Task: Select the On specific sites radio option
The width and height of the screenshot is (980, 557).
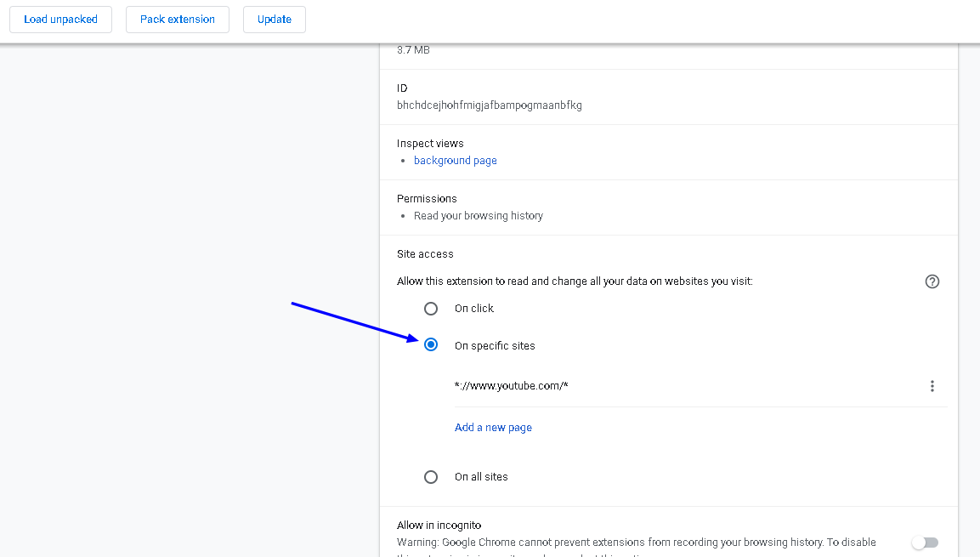Action: [x=431, y=345]
